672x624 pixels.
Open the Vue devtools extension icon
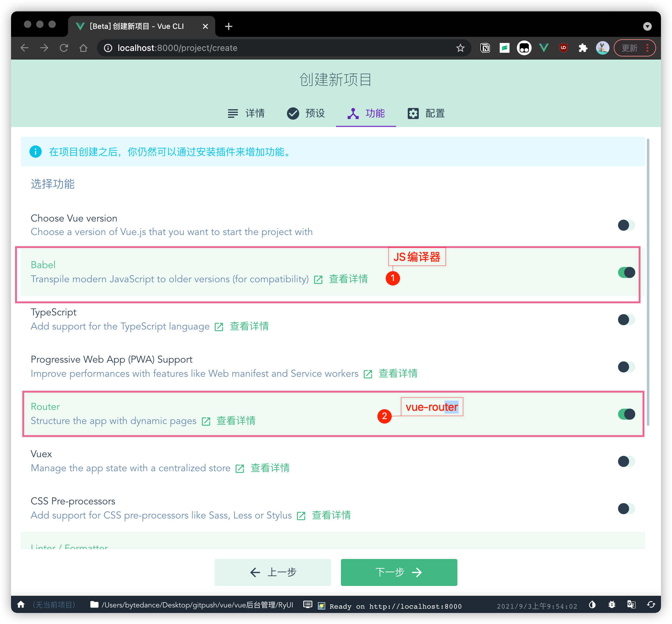[544, 48]
